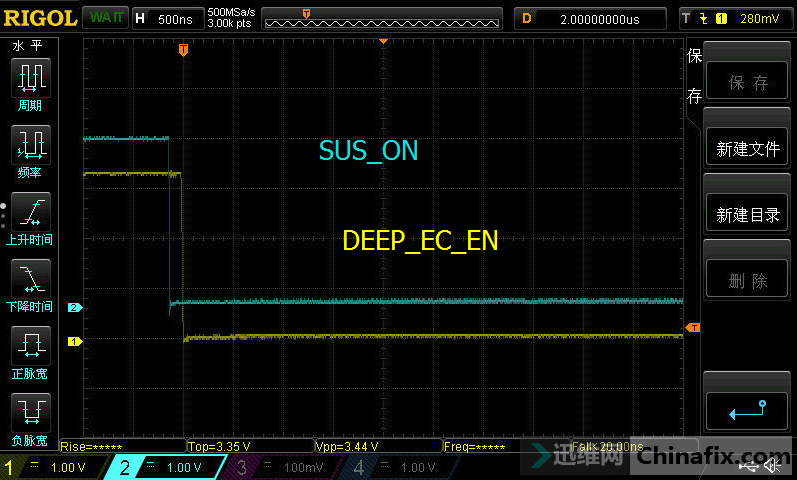Select channel 2 tab at 1.00 V

[x=165, y=467]
